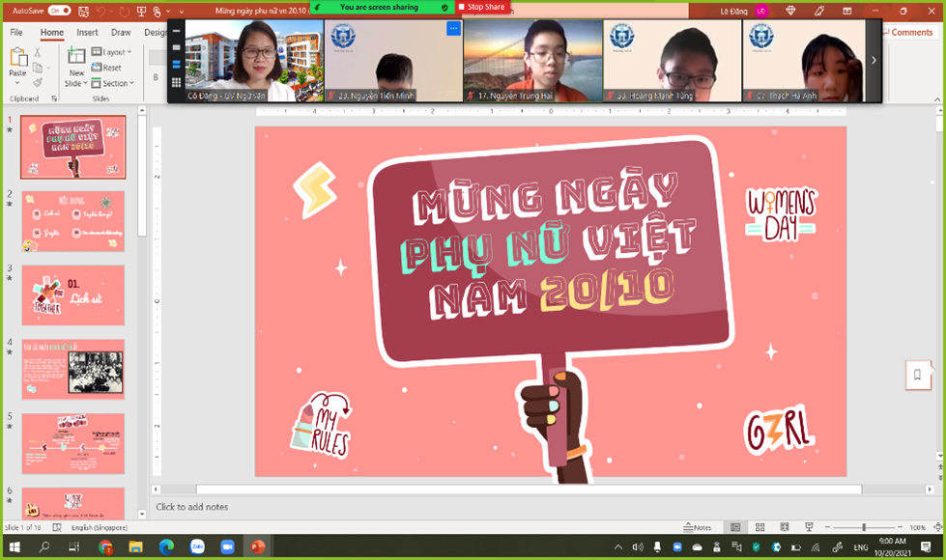Click the Reset slide button

(107, 68)
